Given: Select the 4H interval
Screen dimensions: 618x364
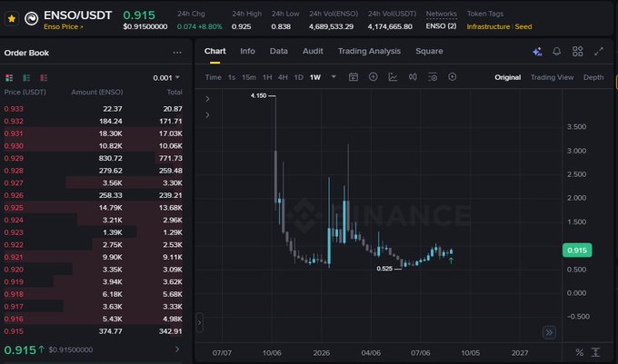Looking at the screenshot, I should [x=283, y=77].
